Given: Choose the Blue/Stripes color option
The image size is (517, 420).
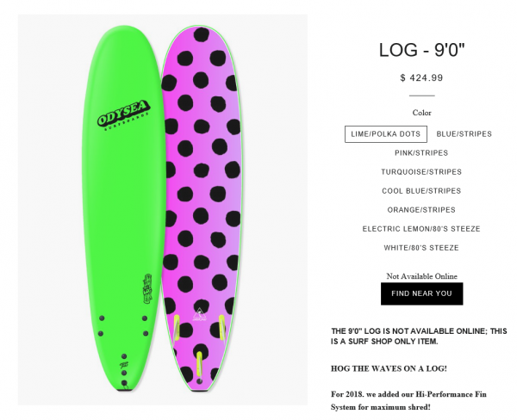Looking at the screenshot, I should tap(464, 134).
